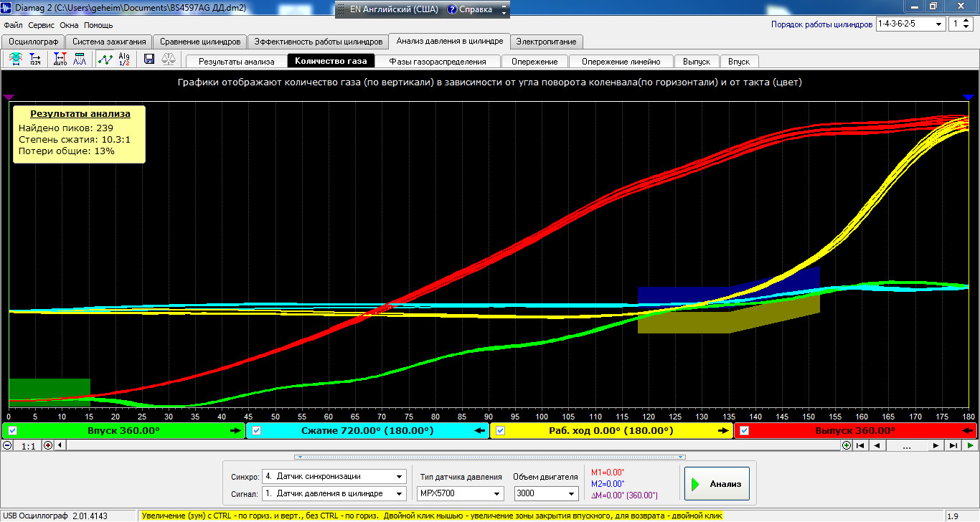Screen dimensions: 980x522
Task: Click the frame position field showing dots
Action: pyautogui.click(x=906, y=445)
